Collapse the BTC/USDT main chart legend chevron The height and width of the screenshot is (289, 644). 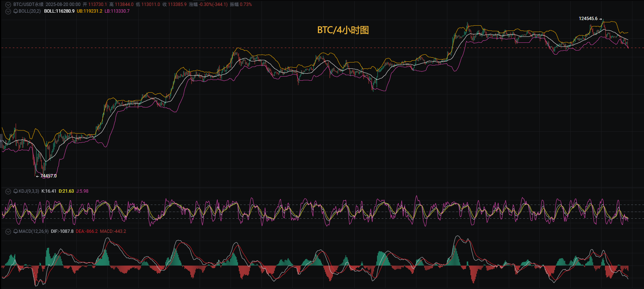point(8,4)
